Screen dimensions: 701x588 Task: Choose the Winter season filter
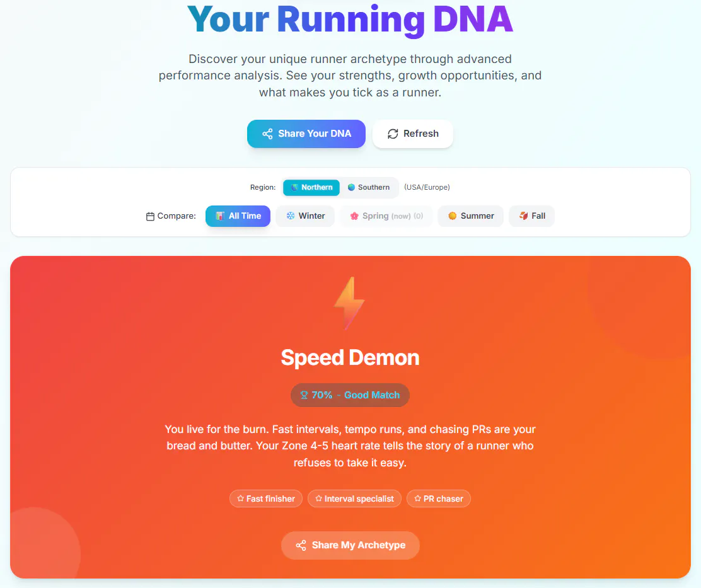305,216
